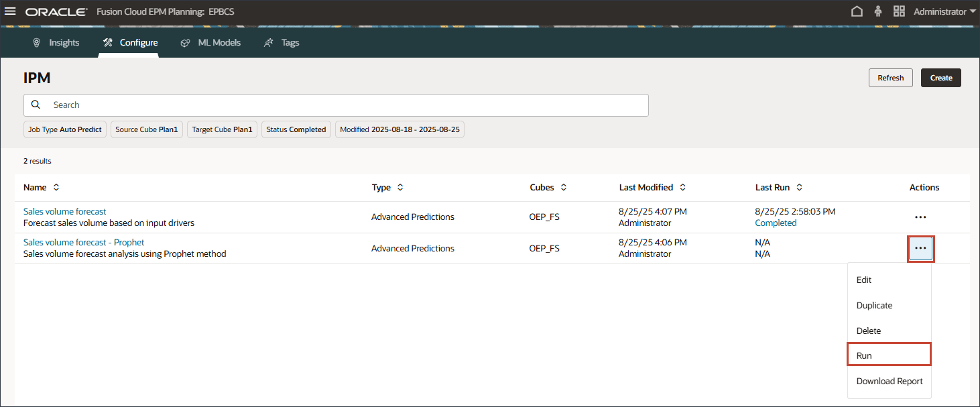Switch to the Insights tab
This screenshot has height=407, width=980.
pyautogui.click(x=56, y=42)
